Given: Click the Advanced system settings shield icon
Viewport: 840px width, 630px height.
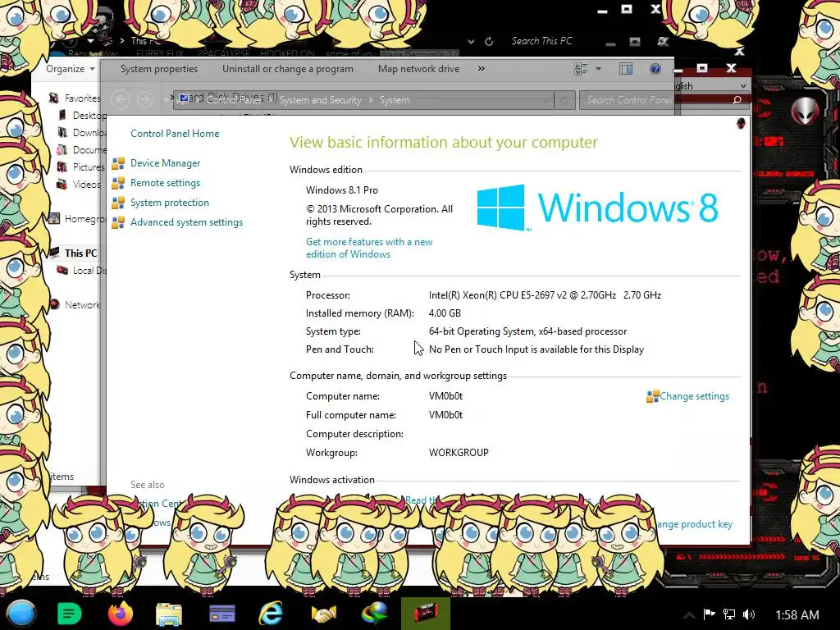Looking at the screenshot, I should [x=118, y=223].
